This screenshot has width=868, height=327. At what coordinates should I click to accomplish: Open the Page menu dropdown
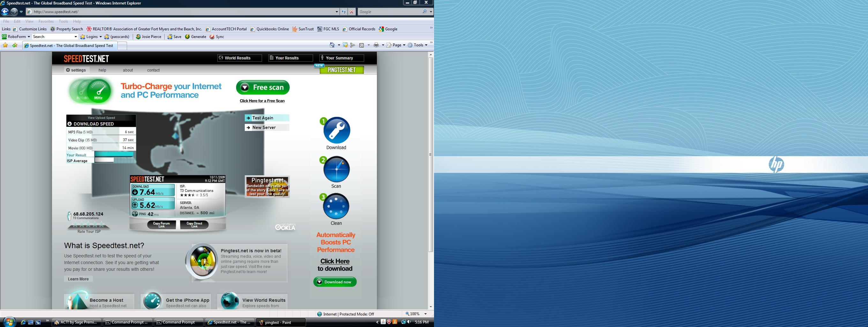[396, 45]
